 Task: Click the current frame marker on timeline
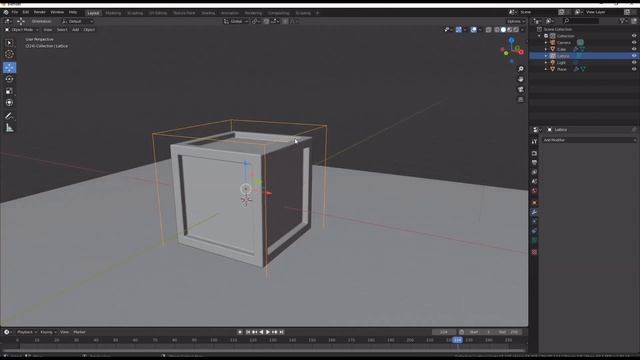[x=457, y=340]
